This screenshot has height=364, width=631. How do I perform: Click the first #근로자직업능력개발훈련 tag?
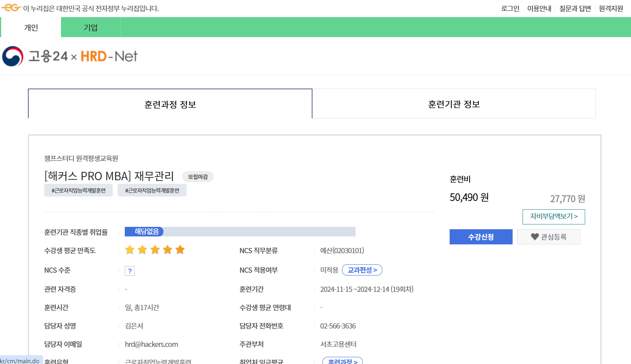tap(79, 191)
